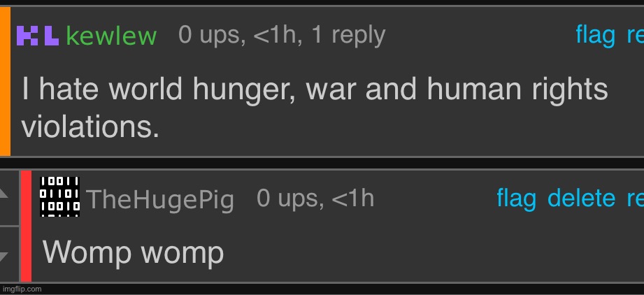Viewport: 644px width, 295px height.
Task: Click the imgflip.com watermark
Action: pos(22,289)
